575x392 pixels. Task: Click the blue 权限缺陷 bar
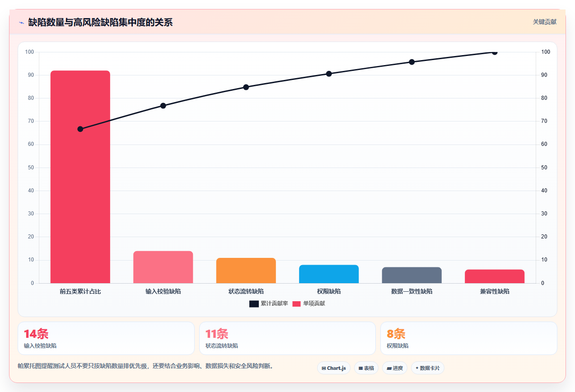tap(329, 274)
